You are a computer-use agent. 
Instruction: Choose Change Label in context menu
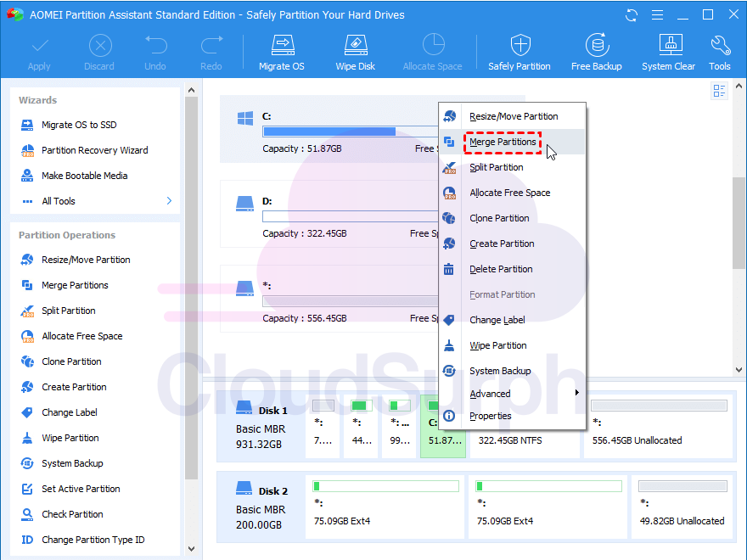tap(512, 320)
